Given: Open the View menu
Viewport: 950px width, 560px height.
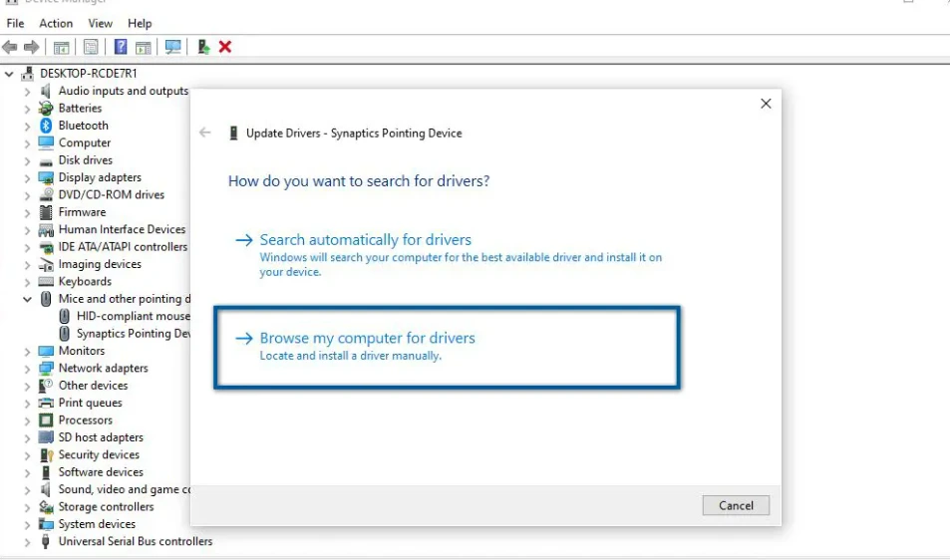Looking at the screenshot, I should (100, 23).
